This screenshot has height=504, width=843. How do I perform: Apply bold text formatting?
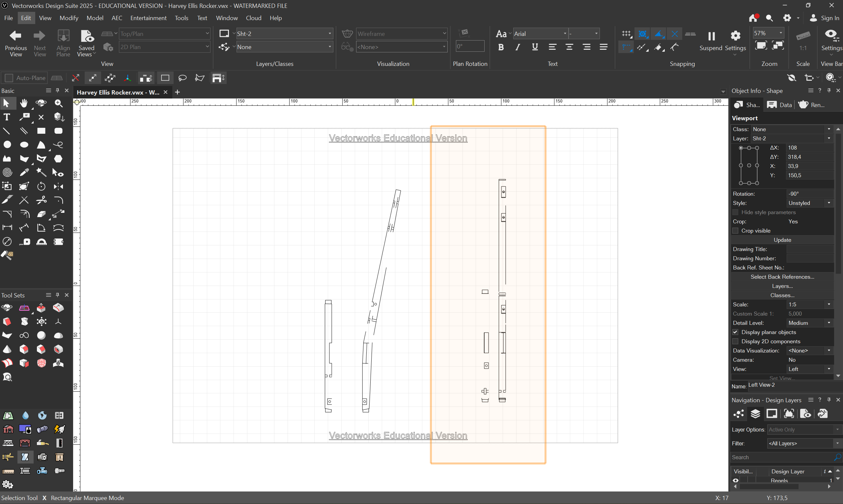[x=501, y=47]
